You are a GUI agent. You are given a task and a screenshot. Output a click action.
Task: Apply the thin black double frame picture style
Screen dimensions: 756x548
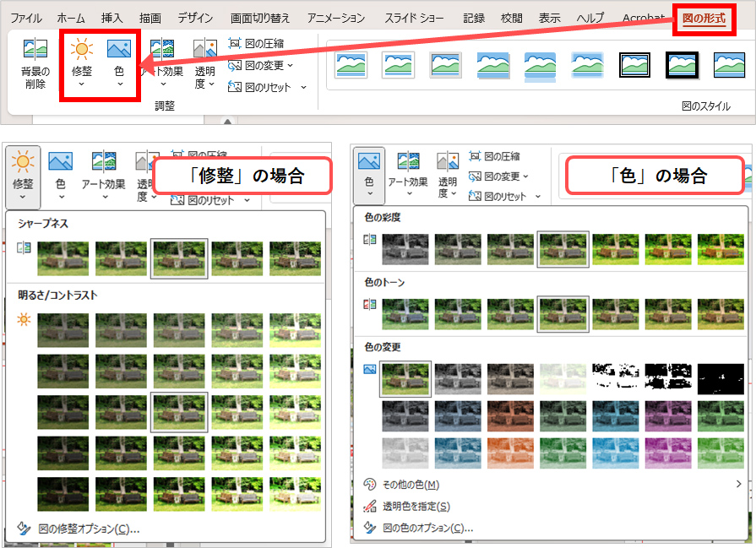634,64
